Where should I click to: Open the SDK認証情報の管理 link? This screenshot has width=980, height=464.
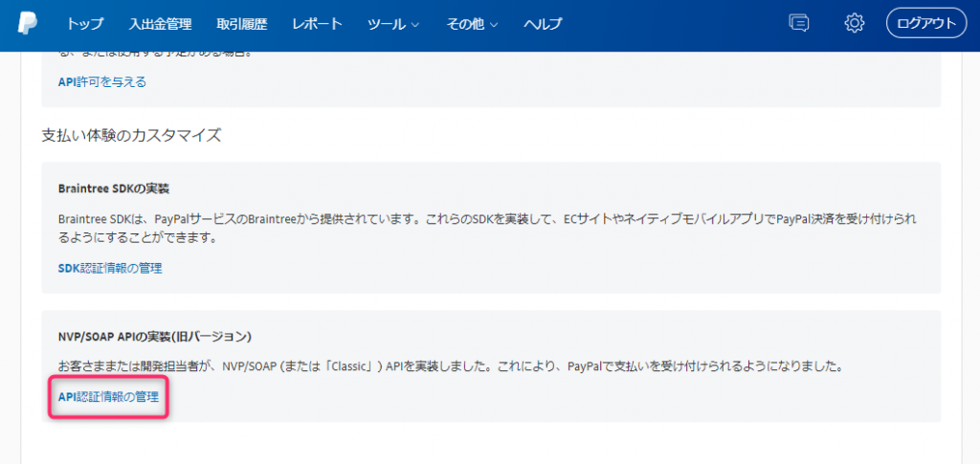pos(110,269)
